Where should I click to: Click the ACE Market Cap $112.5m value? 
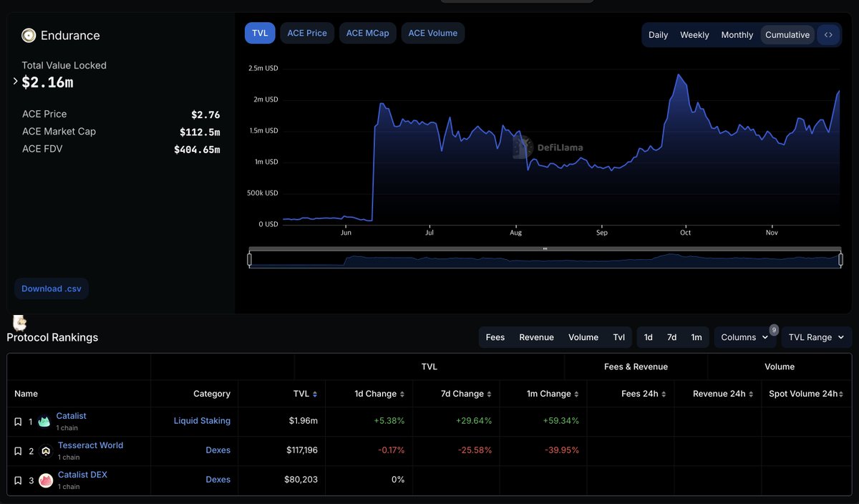click(200, 132)
